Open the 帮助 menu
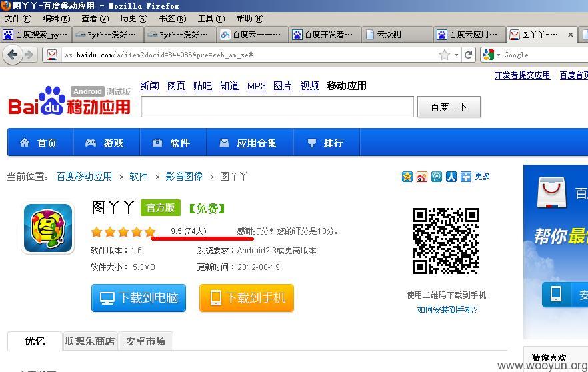Image resolution: width=588 pixels, height=372 pixels. (250, 19)
